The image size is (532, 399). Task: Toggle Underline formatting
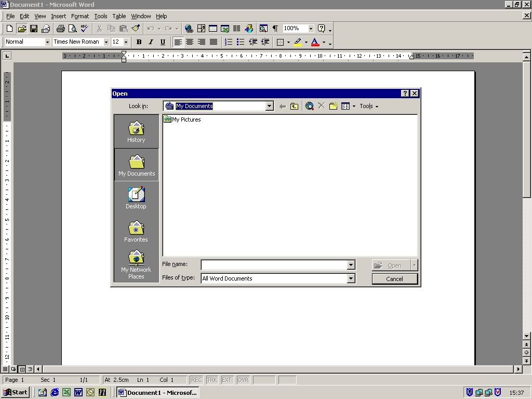point(163,42)
